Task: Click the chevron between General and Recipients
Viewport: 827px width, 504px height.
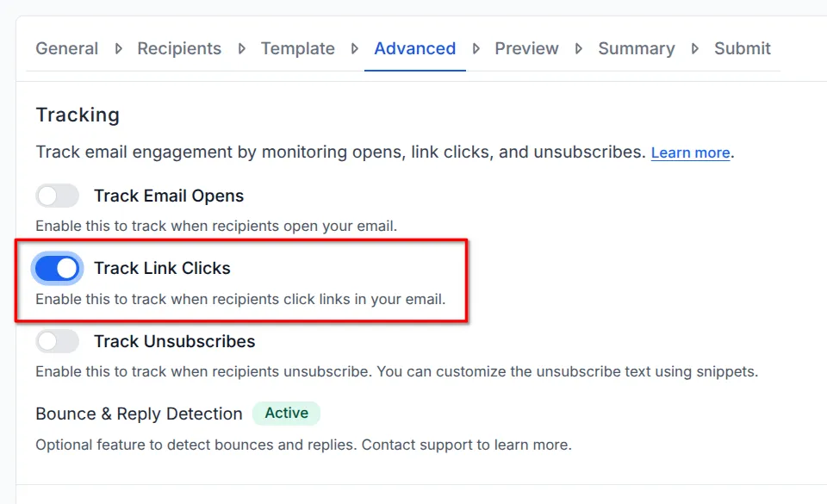Action: pyautogui.click(x=118, y=49)
